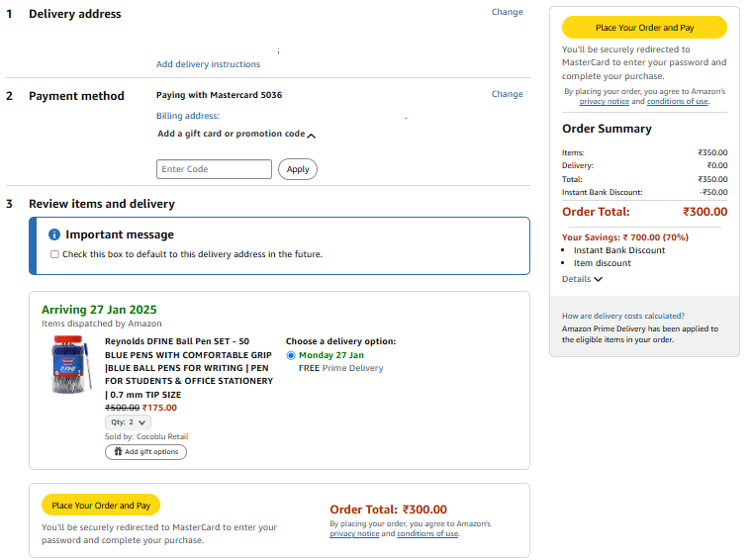Click Change next to Payment method
The height and width of the screenshot is (560, 750).
(x=507, y=94)
